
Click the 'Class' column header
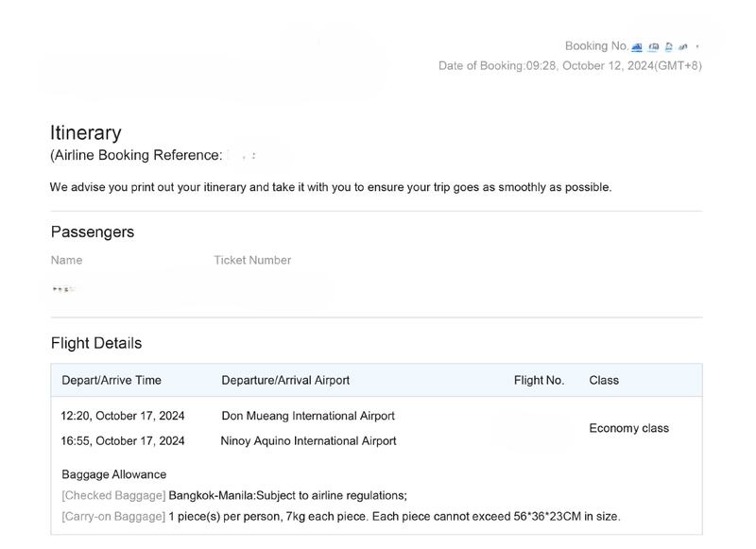coord(604,380)
